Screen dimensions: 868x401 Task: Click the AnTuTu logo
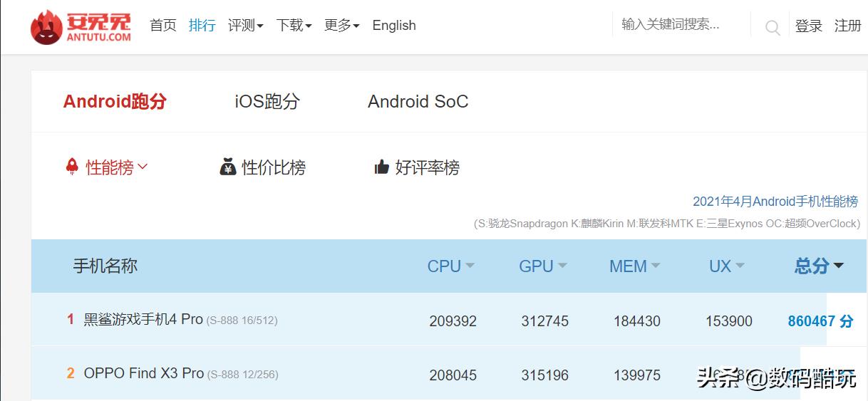81,26
